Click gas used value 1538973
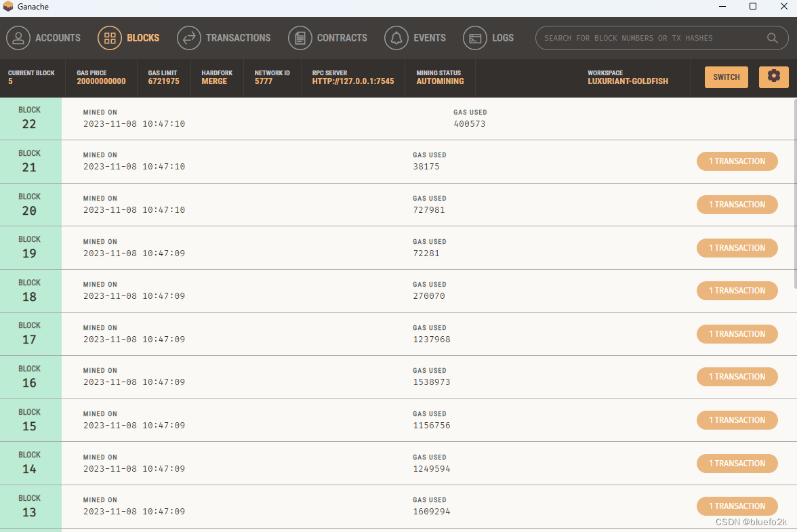The image size is (797, 532). [x=432, y=382]
